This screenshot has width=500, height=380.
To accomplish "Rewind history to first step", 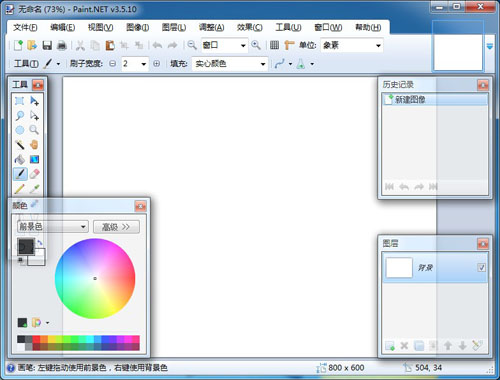I will [x=389, y=186].
